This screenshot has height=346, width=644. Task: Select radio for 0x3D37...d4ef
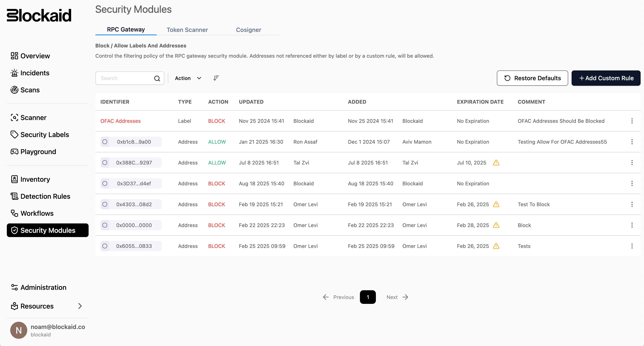(105, 183)
